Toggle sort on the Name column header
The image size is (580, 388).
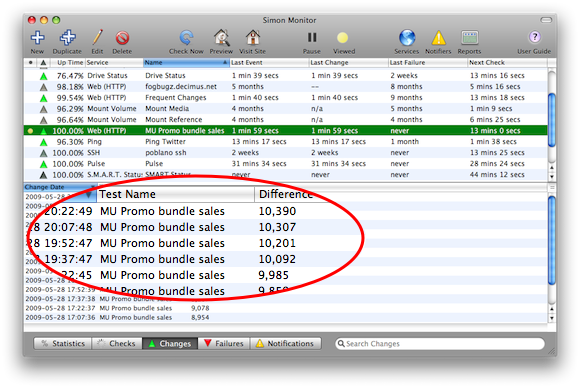click(x=186, y=63)
